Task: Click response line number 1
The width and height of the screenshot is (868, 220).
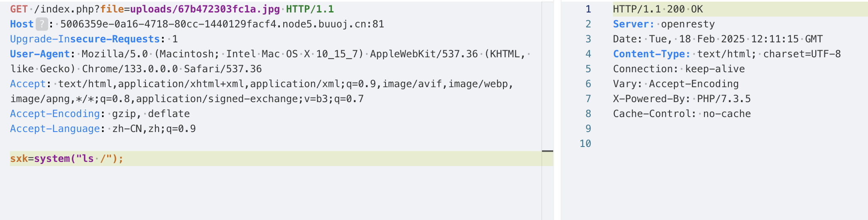Action: 588,9
